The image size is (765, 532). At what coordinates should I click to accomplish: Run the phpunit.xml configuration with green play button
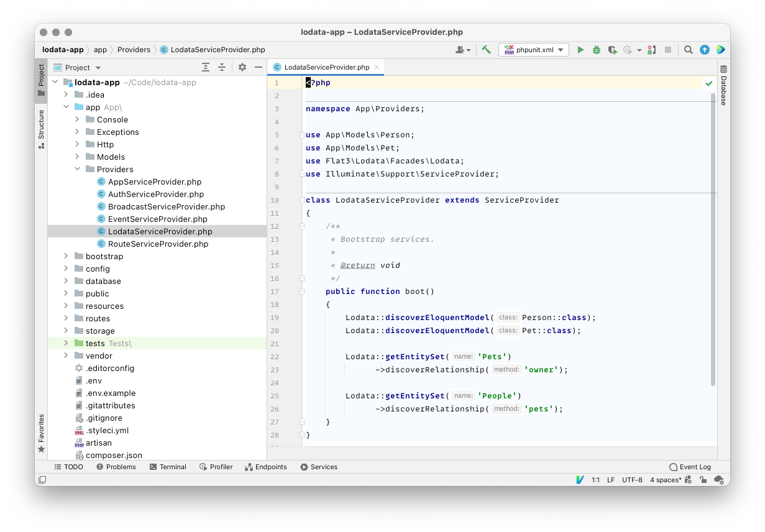click(580, 50)
